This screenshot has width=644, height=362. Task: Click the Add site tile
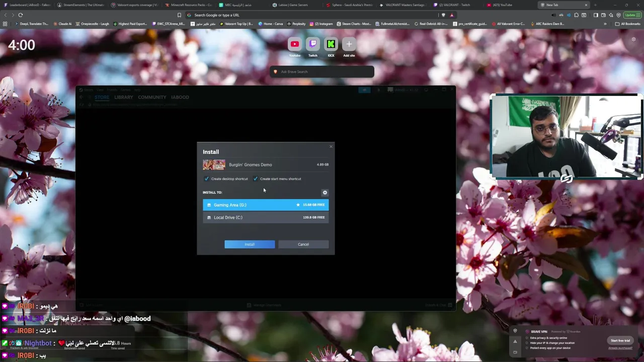coord(349,44)
